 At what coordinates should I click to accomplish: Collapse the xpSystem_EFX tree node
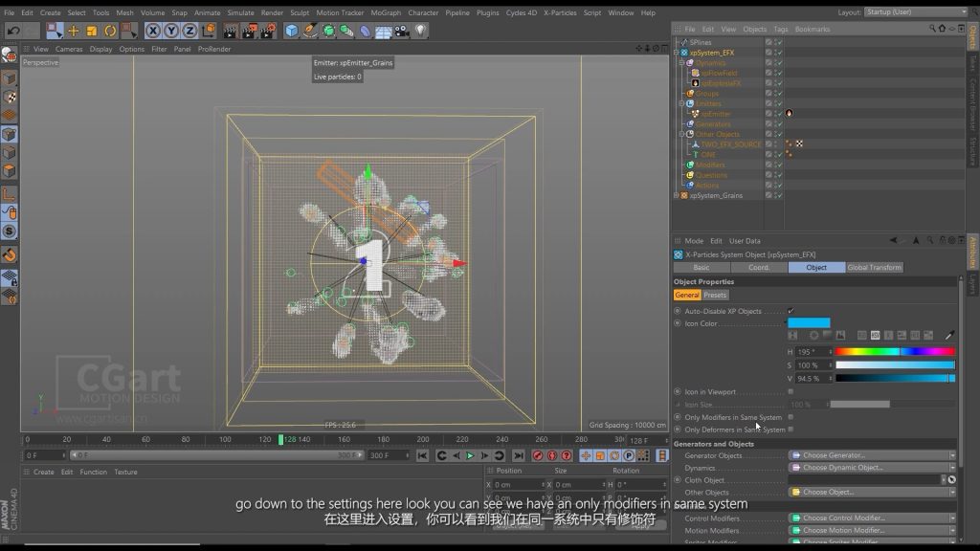tap(677, 53)
